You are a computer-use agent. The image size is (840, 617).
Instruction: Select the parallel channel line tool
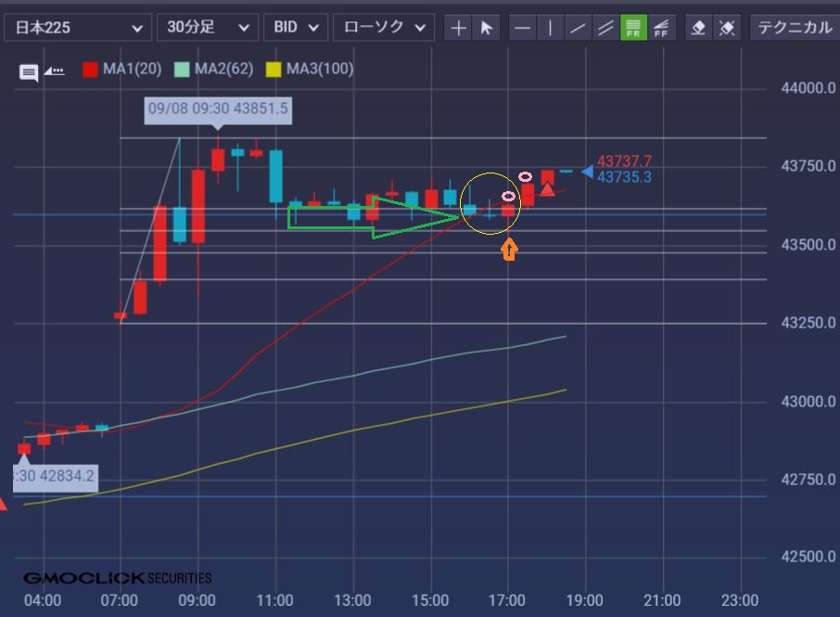click(605, 28)
